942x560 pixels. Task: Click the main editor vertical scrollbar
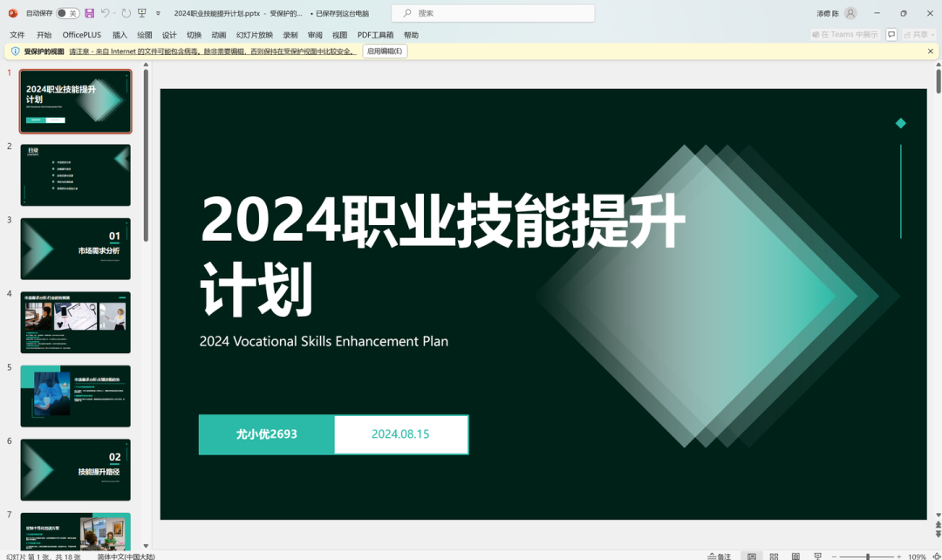coord(939,82)
